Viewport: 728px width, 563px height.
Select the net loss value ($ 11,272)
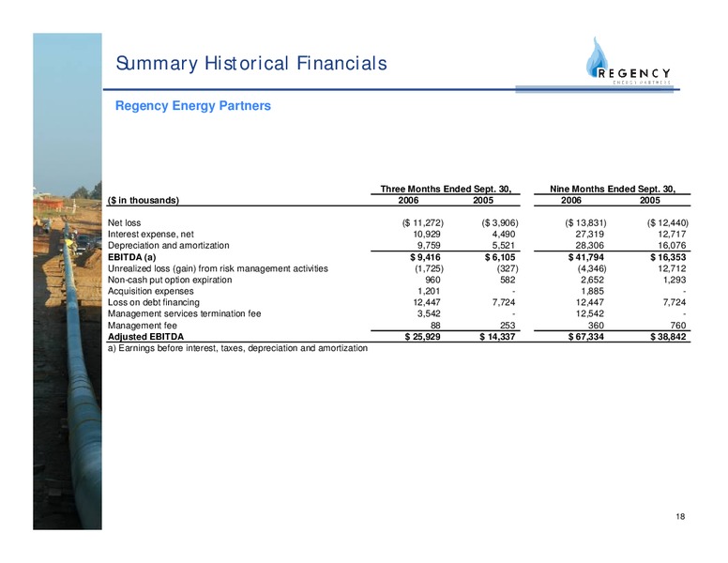[x=423, y=223]
